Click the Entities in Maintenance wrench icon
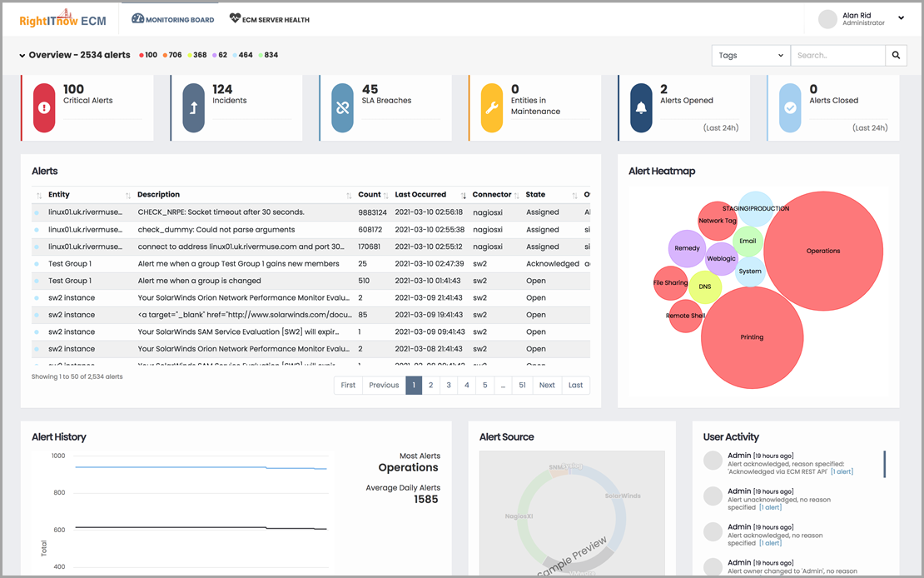 coord(492,107)
